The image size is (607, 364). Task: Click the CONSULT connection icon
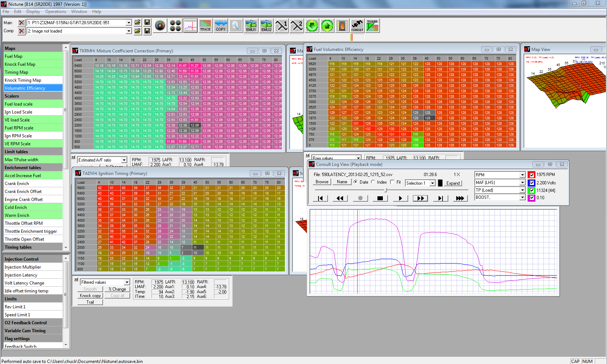(357, 26)
